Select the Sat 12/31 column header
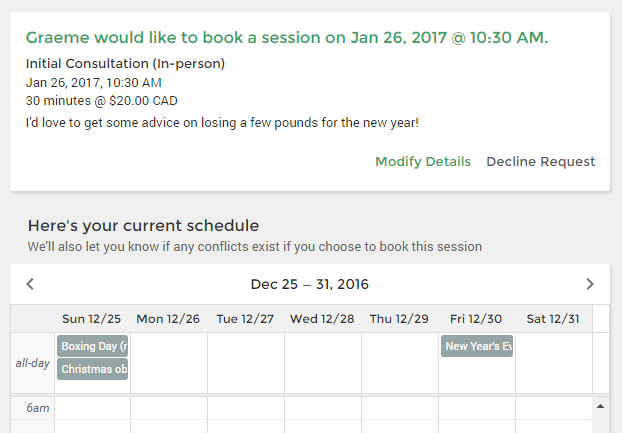The width and height of the screenshot is (622, 433). [x=553, y=319]
